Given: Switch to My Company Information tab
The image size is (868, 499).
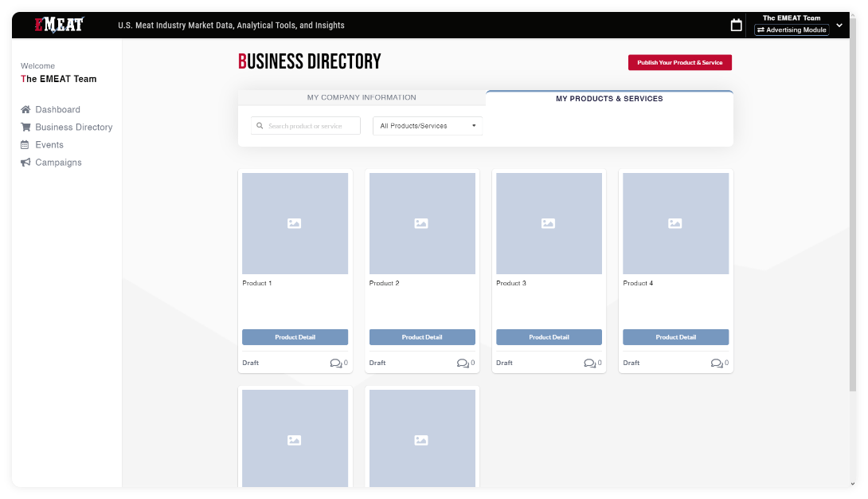Looking at the screenshot, I should 362,98.
